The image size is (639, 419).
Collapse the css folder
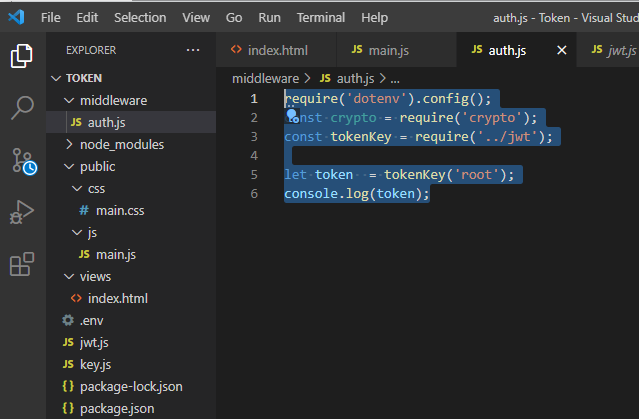[77, 188]
